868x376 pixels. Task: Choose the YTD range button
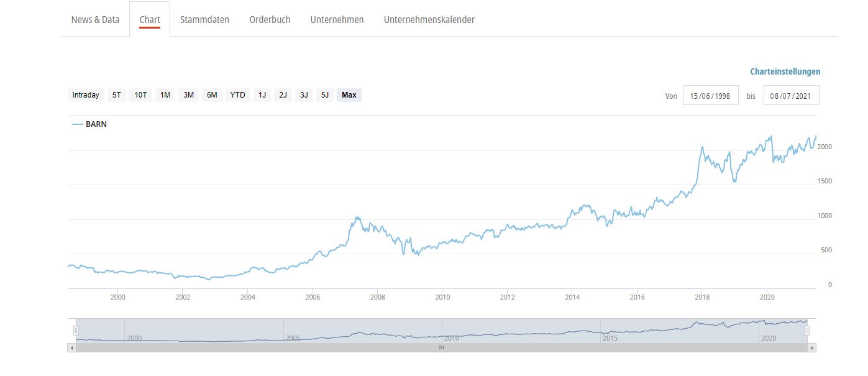tap(238, 95)
